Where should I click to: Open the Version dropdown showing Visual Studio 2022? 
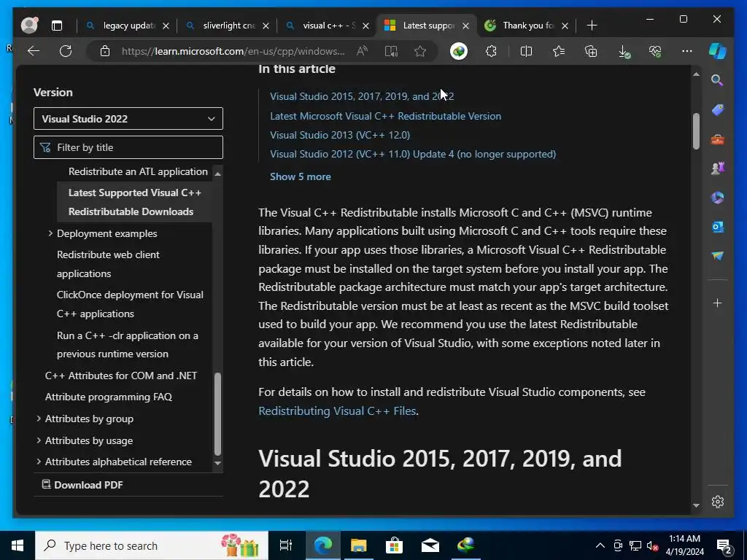pos(128,119)
